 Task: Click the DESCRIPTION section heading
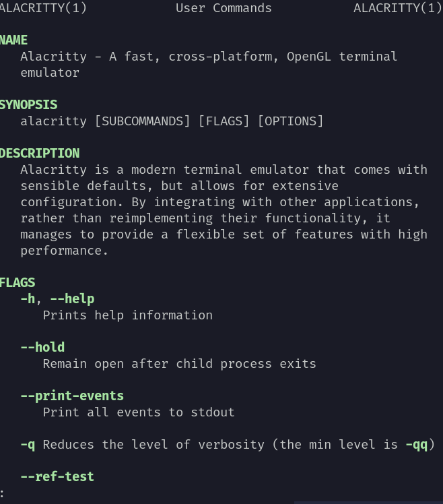[39, 154]
